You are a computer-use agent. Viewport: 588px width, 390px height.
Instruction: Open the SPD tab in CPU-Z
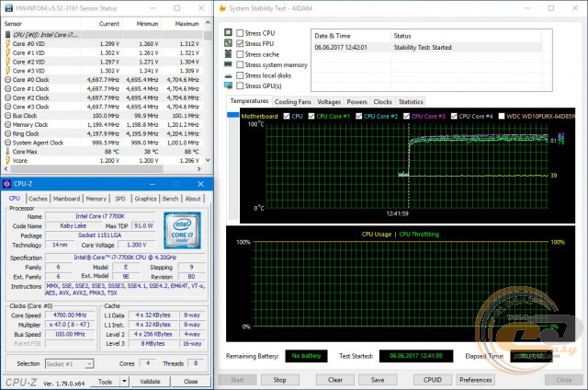120,199
